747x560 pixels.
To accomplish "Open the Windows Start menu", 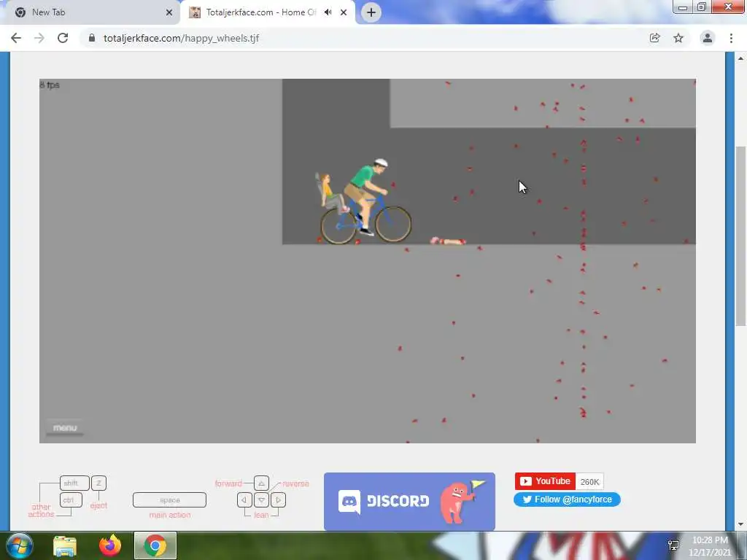I will 20,545.
